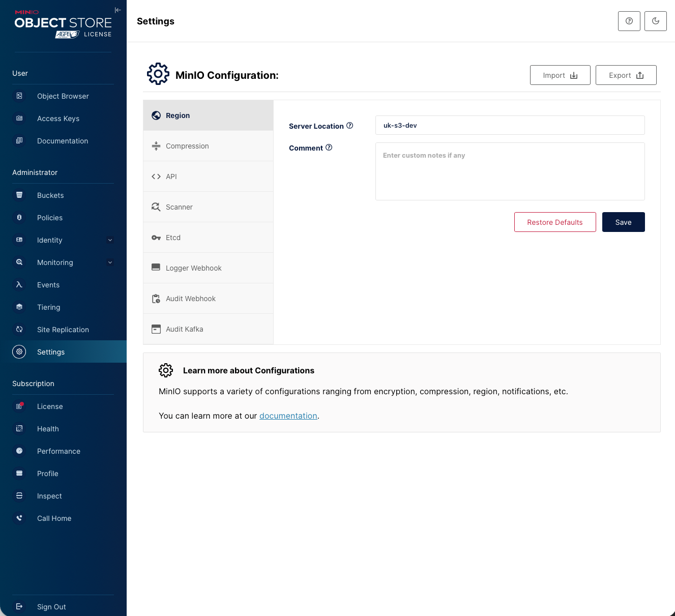Image resolution: width=675 pixels, height=616 pixels.
Task: Click the Events lambda icon
Action: pyautogui.click(x=19, y=285)
